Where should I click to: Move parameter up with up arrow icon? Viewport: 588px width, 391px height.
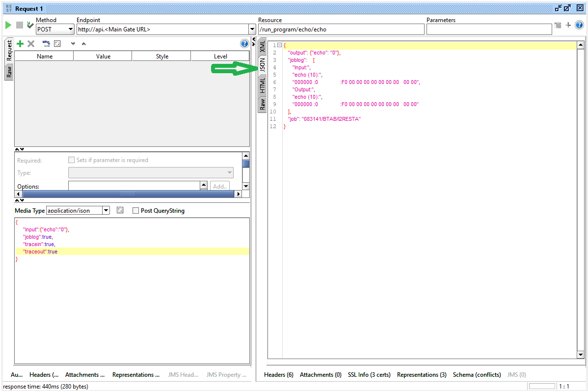pos(83,44)
